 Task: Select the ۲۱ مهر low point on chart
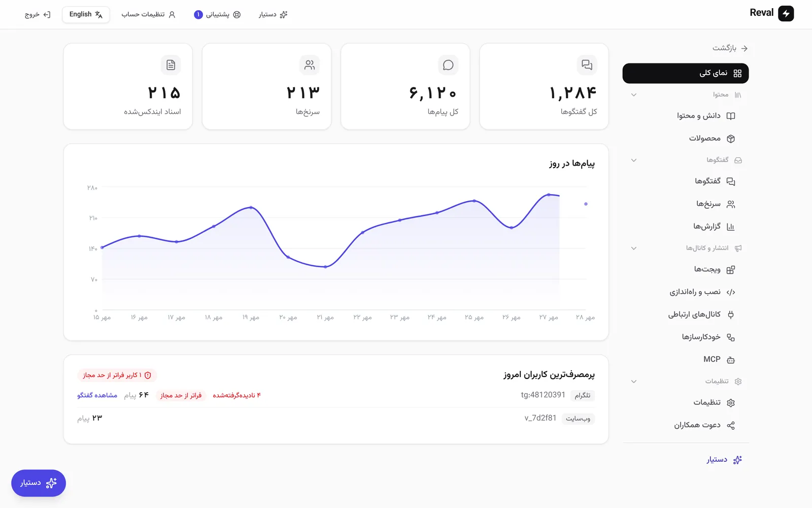(325, 267)
